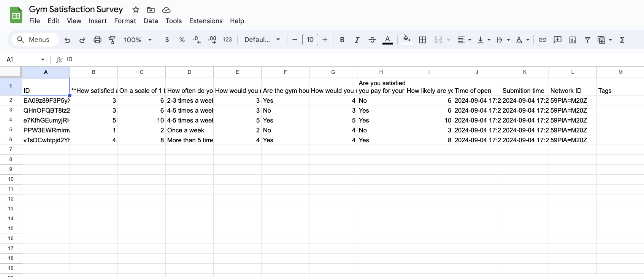
Task: Select row 4 header
Action: point(11,120)
